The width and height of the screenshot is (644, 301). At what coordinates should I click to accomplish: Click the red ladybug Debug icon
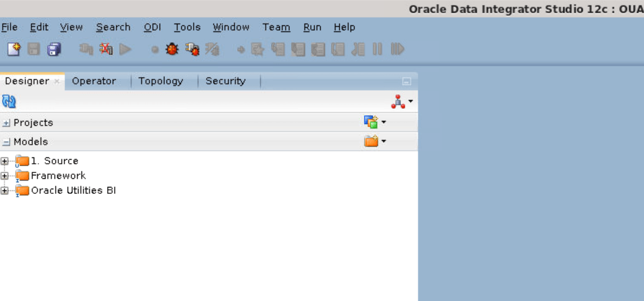coord(172,50)
